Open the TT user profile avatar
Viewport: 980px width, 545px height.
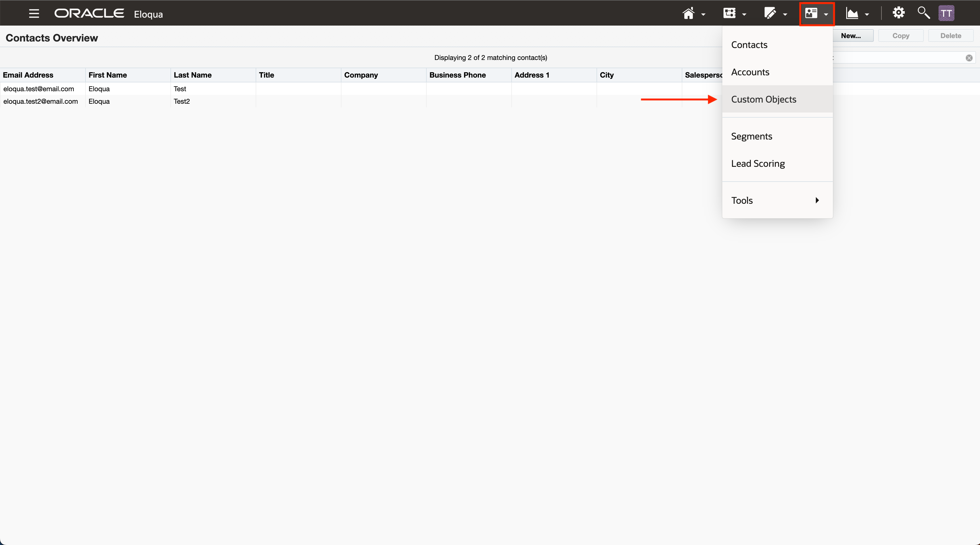tap(946, 13)
